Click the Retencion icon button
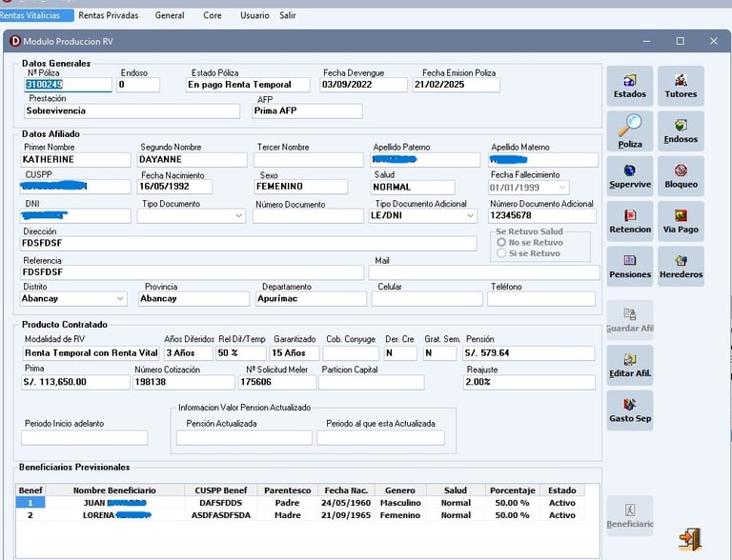 point(629,221)
